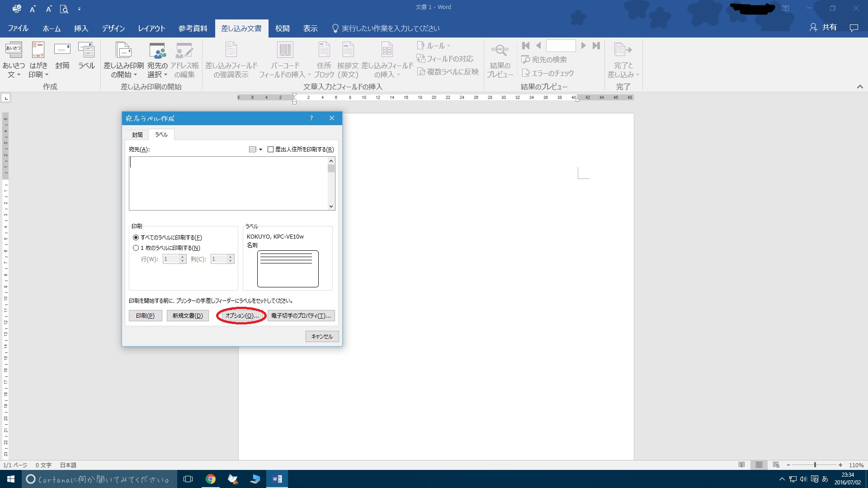
Task: Click the zoom out minus button
Action: [788, 465]
